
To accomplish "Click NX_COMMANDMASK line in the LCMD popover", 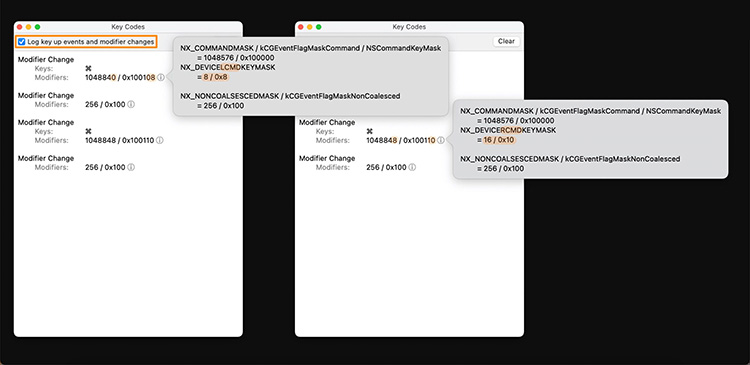I will coord(310,48).
